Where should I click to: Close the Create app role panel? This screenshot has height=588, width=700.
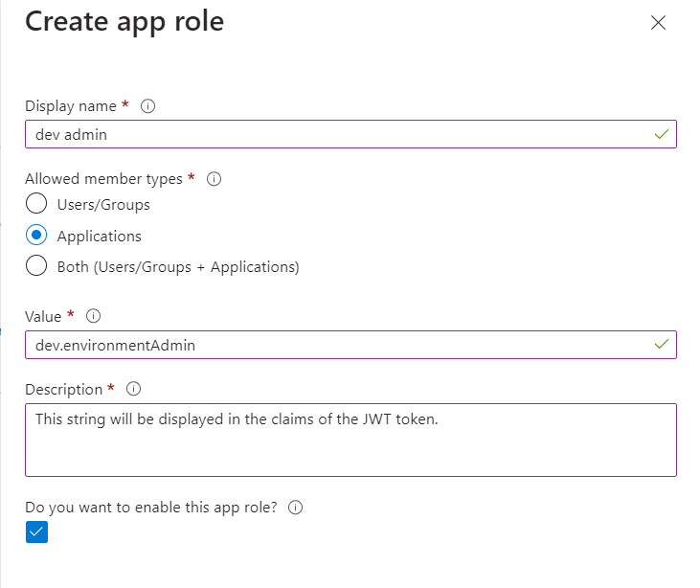[x=658, y=22]
